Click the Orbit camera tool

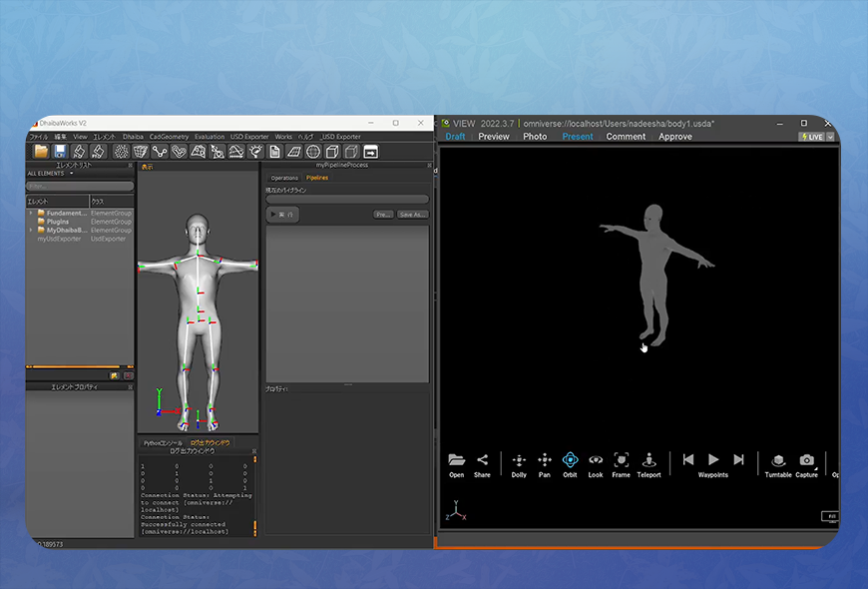coord(570,460)
